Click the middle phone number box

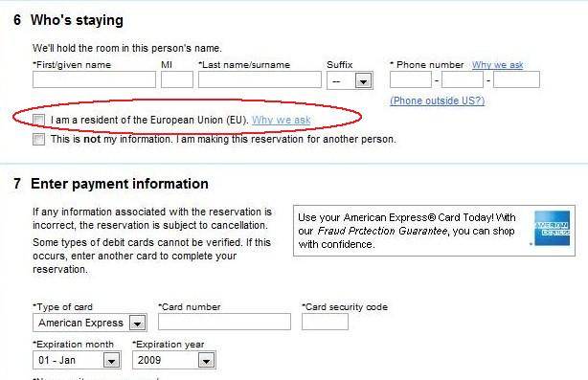(x=463, y=79)
